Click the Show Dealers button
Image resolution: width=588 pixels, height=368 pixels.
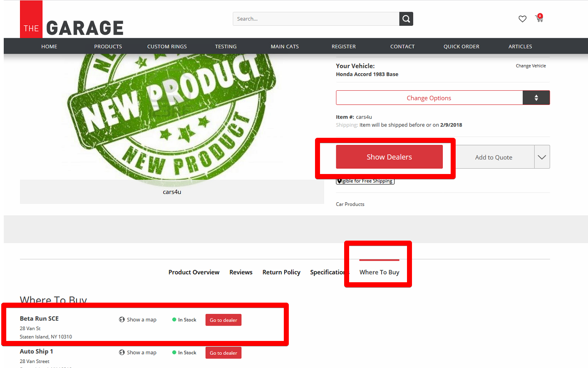(389, 157)
